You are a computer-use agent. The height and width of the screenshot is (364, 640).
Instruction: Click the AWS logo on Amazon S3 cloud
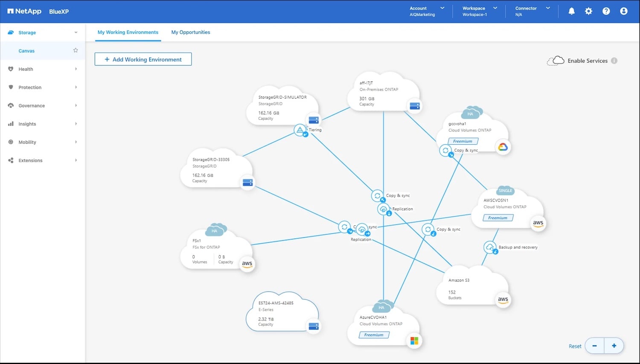click(503, 300)
